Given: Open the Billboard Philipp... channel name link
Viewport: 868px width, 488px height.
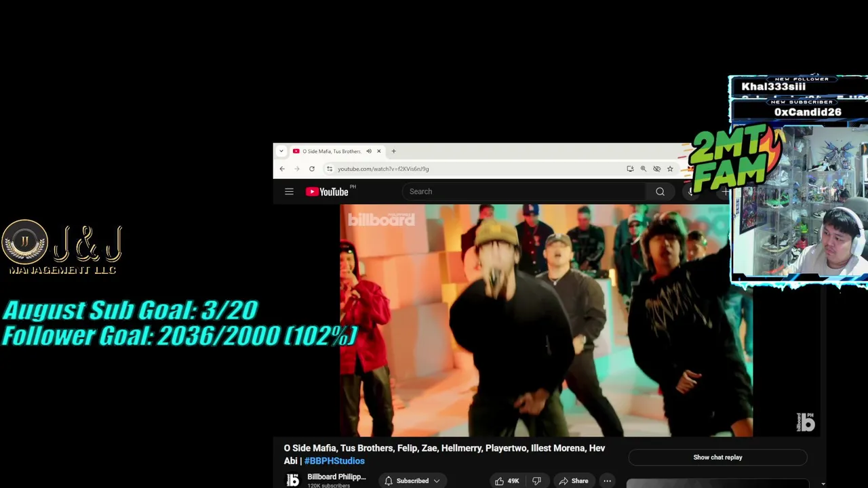Looking at the screenshot, I should click(336, 477).
